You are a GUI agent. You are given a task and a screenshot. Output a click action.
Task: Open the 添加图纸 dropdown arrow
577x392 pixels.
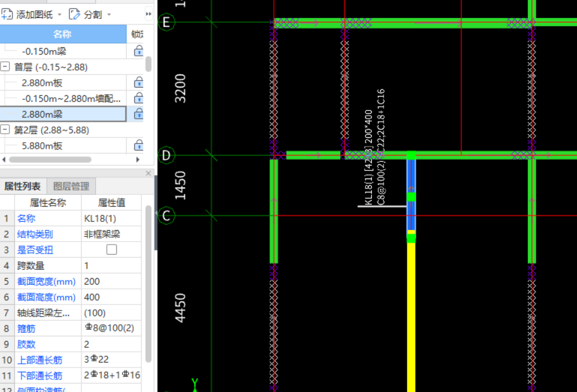pyautogui.click(x=59, y=14)
